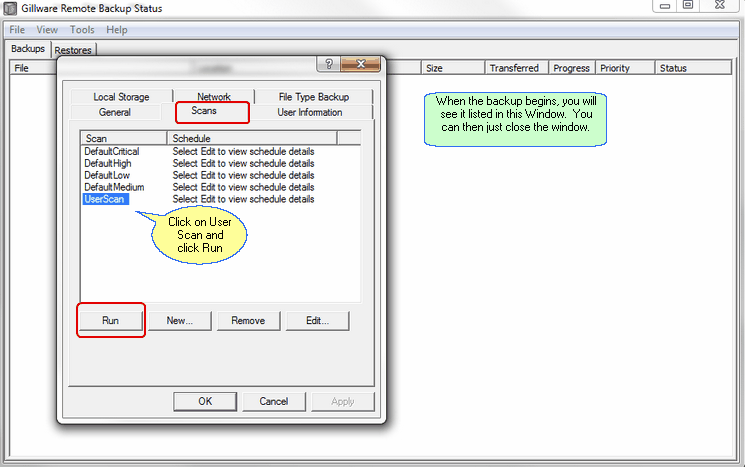Click the Cancel button
The image size is (745, 467).
click(274, 401)
